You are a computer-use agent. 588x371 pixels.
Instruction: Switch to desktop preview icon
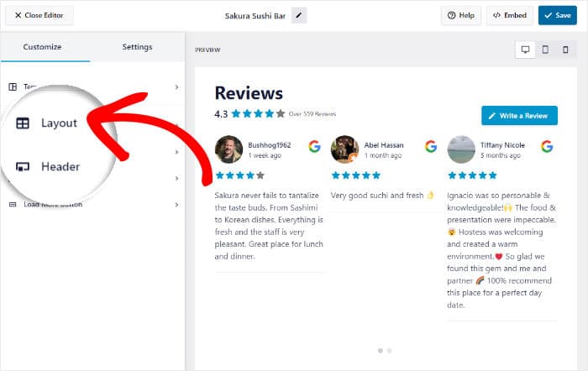pyautogui.click(x=525, y=50)
